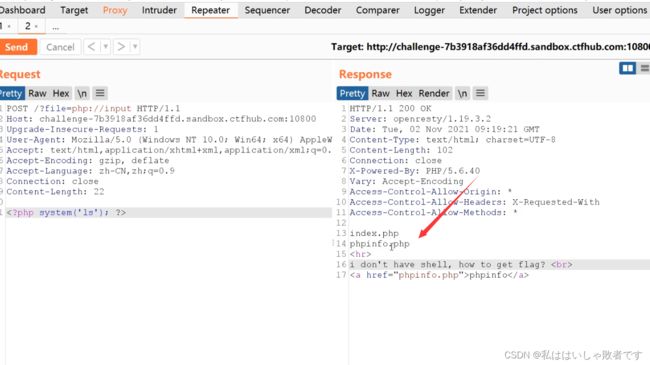650x365 pixels.
Task: Open User options tab
Action: point(619,10)
